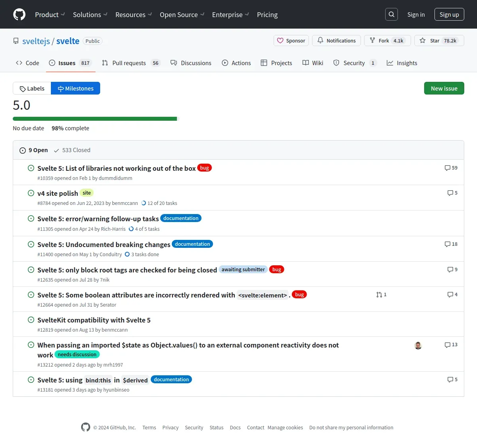The height and width of the screenshot is (448, 477).
Task: Click the Sign up button
Action: pyautogui.click(x=449, y=14)
